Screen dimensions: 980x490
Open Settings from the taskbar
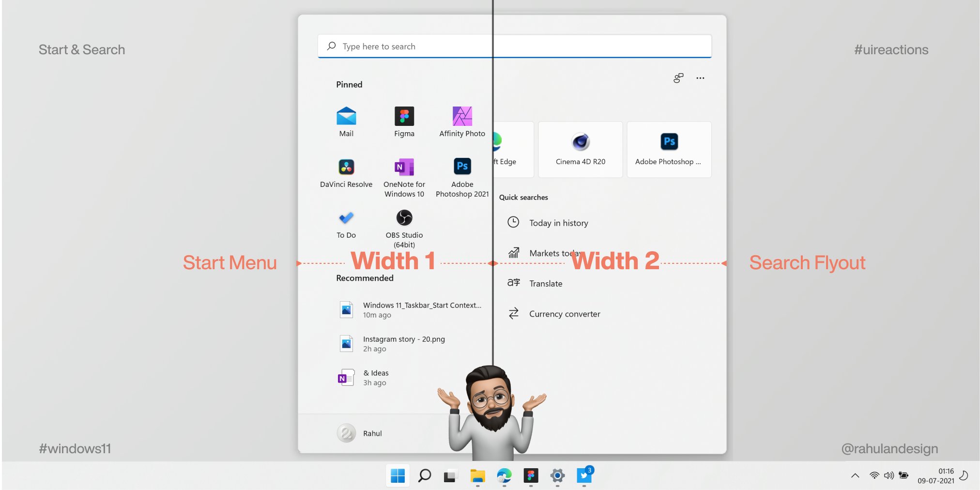(x=557, y=476)
